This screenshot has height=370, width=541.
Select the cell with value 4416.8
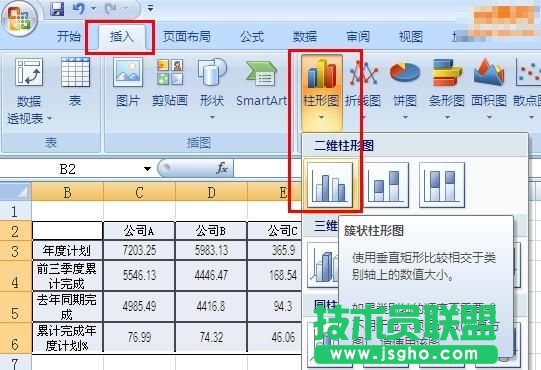coord(212,307)
